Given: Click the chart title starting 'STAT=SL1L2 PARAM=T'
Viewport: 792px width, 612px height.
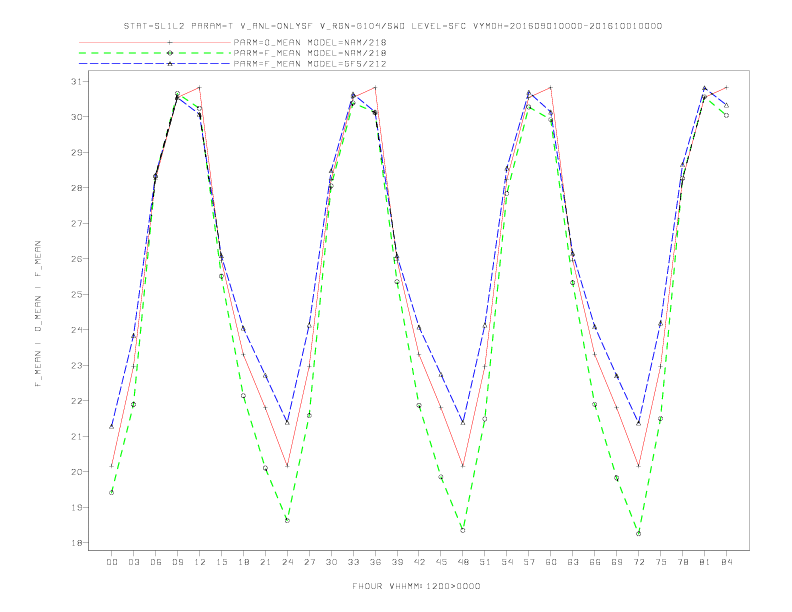Looking at the screenshot, I should coord(392,26).
